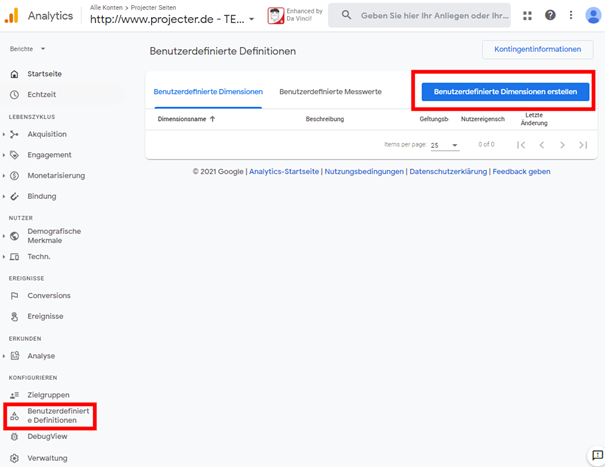Expand the Bindung section arrow
Screen dimensions: 605x467
[4, 196]
